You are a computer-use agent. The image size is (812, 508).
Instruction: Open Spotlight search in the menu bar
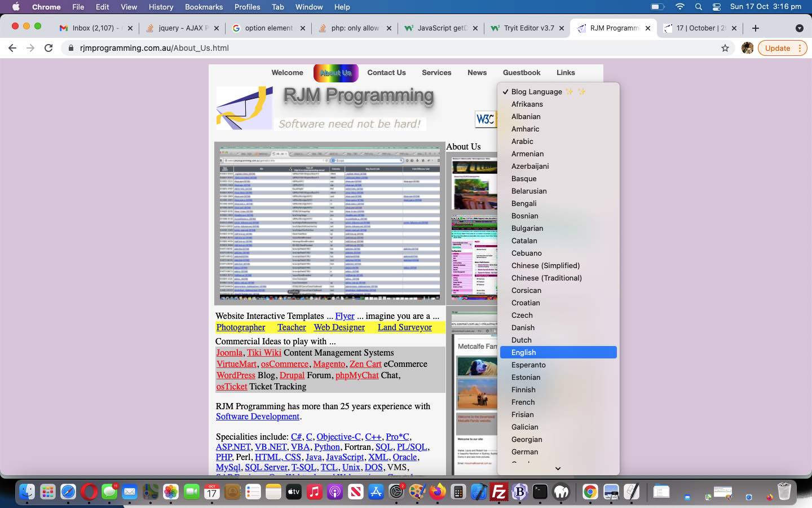(x=699, y=7)
